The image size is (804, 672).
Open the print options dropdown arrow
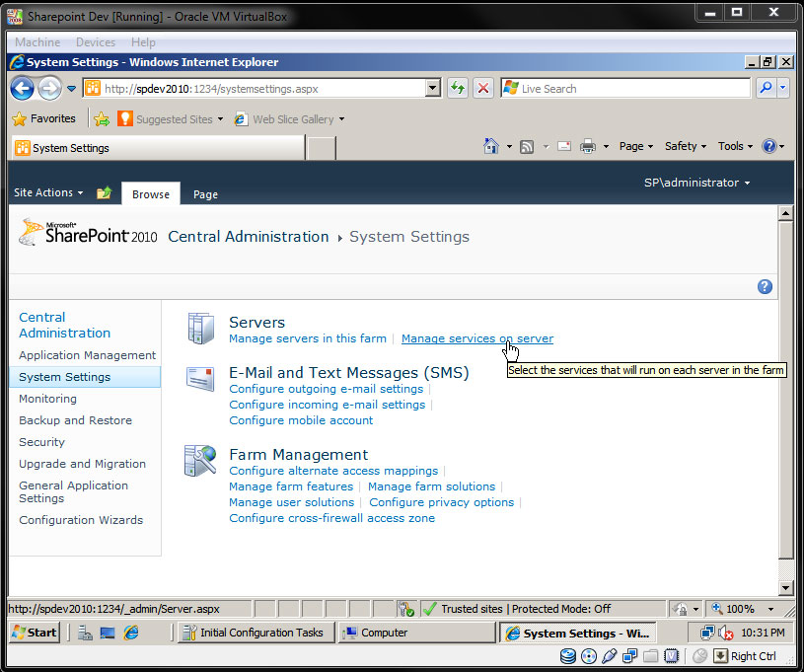pyautogui.click(x=606, y=147)
